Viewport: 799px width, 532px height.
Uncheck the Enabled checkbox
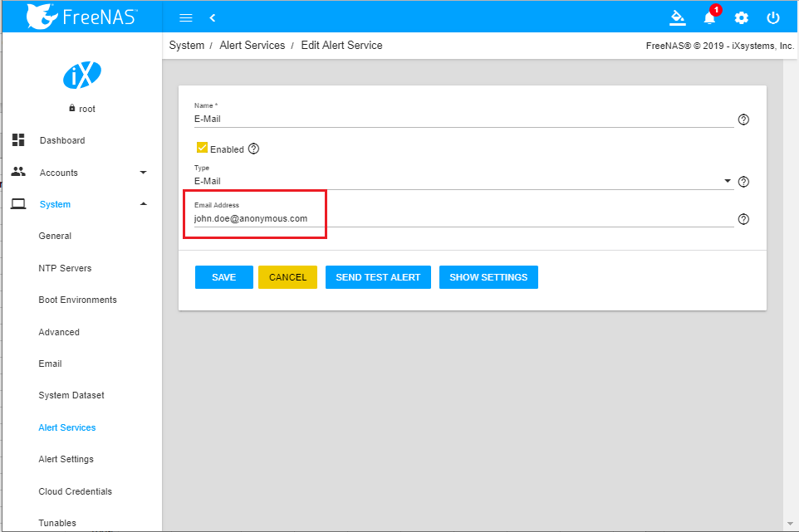[202, 149]
